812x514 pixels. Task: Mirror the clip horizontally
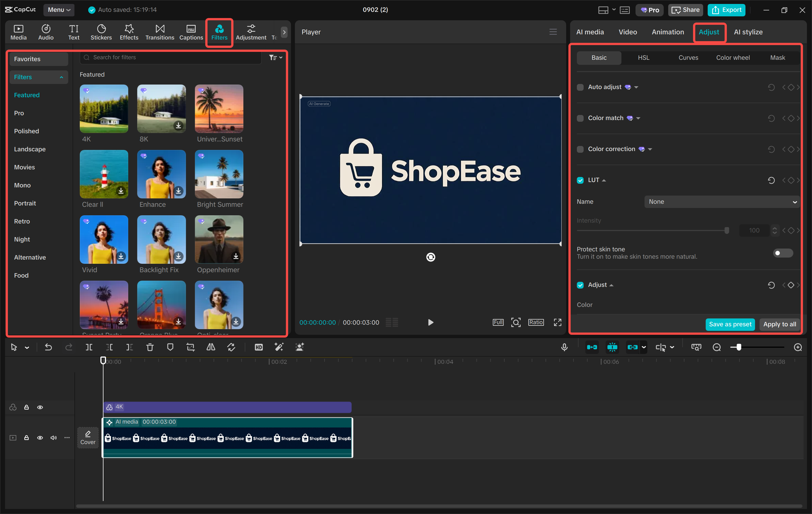point(211,347)
